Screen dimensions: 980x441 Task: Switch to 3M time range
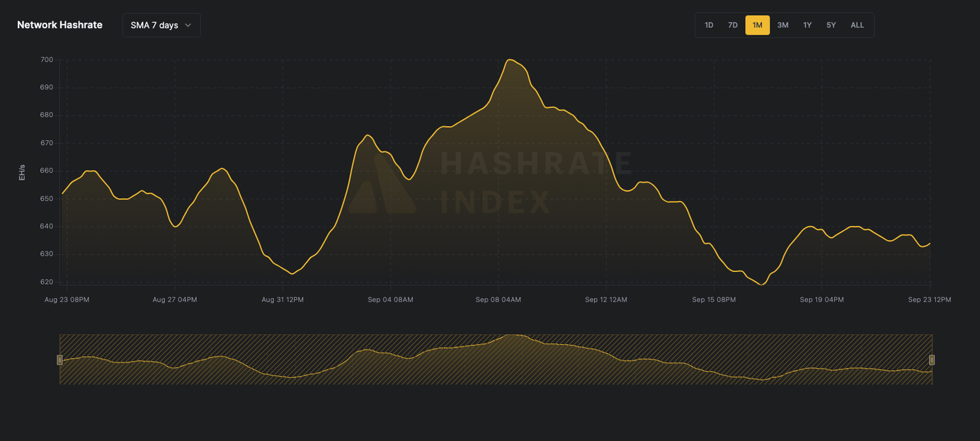tap(782, 25)
